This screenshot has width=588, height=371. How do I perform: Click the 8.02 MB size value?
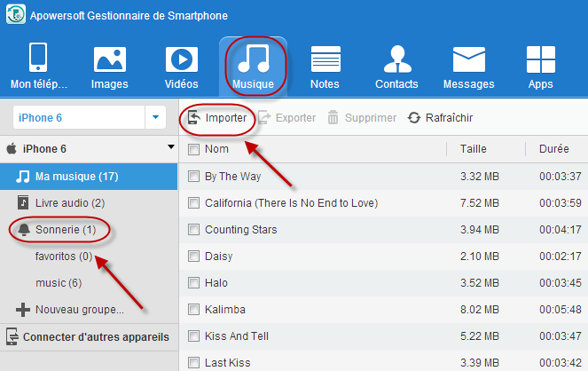point(480,310)
